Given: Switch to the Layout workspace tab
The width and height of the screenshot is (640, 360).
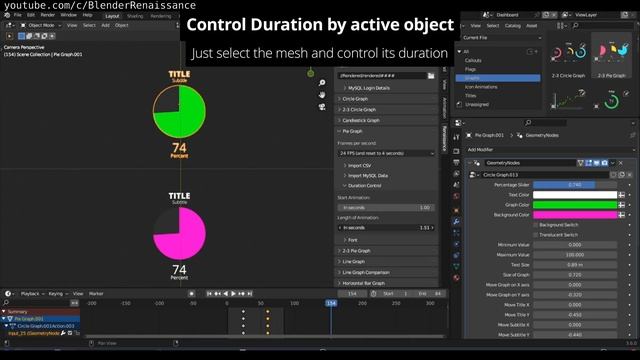Looking at the screenshot, I should click(112, 16).
